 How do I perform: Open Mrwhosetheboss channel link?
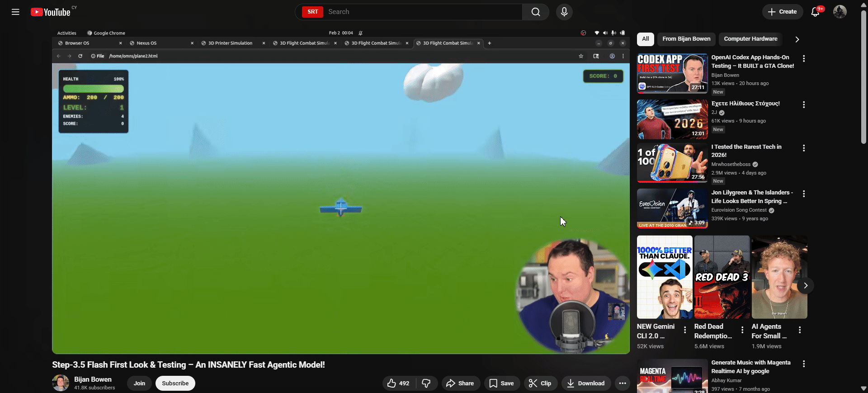731,165
